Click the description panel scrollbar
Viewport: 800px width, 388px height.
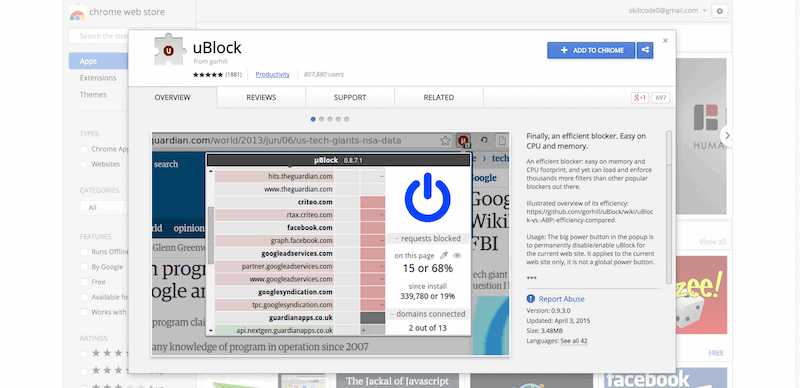pos(669,207)
